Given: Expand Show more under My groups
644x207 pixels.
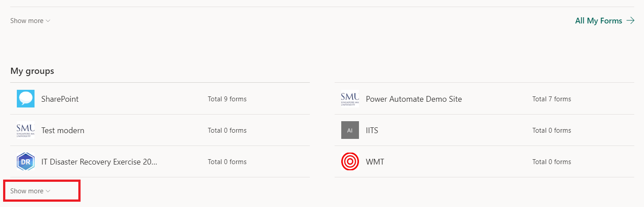Looking at the screenshot, I should point(30,191).
